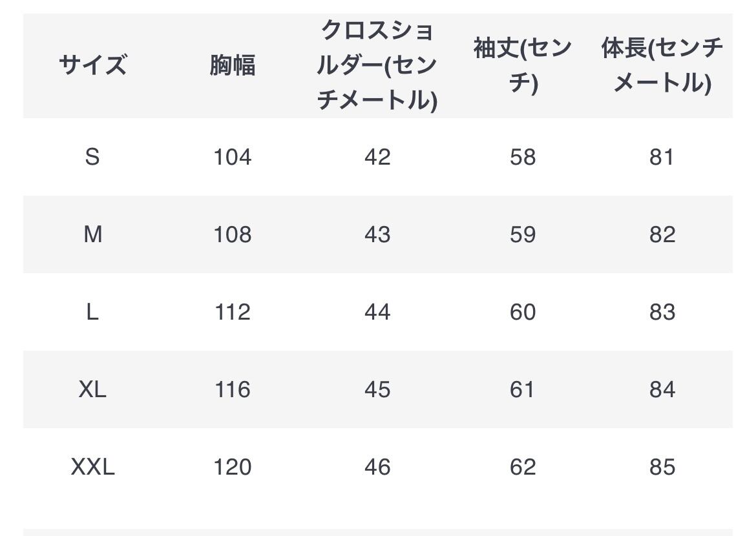
Task: Select the L size row label
Action: pyautogui.click(x=92, y=312)
